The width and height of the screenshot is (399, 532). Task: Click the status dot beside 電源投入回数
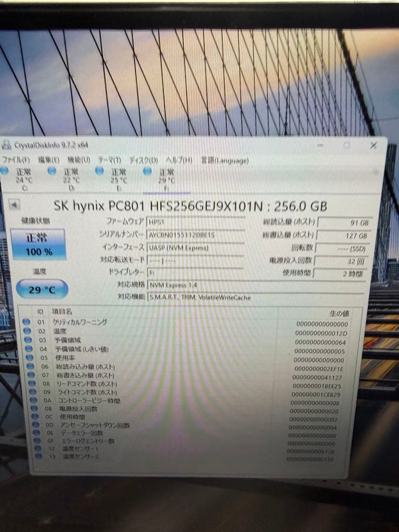(x=34, y=408)
